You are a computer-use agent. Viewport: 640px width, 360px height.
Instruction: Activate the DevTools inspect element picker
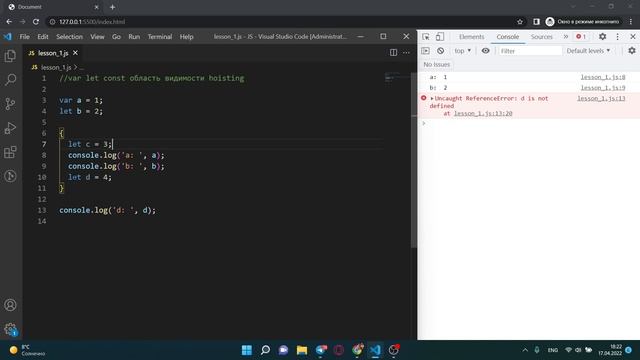tap(426, 37)
